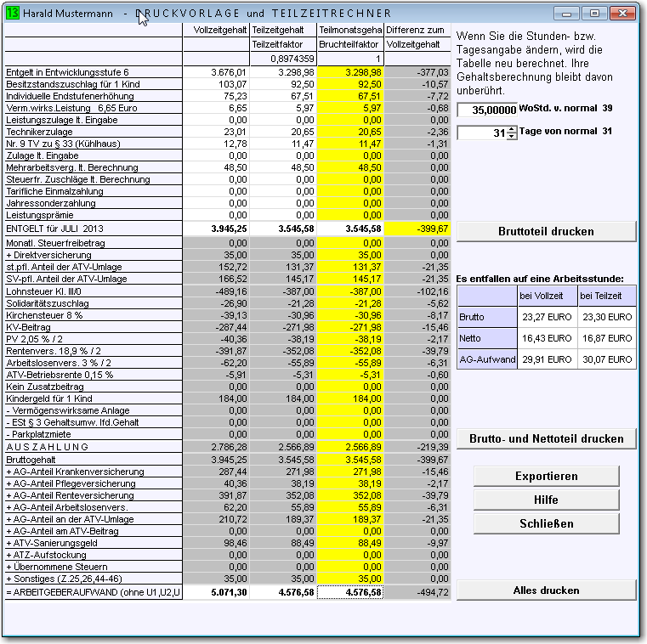647x644 pixels.
Task: Select row + Sonstiges (Z.25,26,44-46)
Action: 94,579
